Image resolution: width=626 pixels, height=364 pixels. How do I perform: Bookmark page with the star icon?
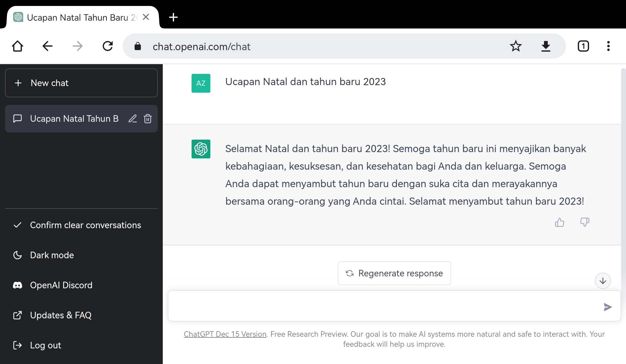click(516, 46)
